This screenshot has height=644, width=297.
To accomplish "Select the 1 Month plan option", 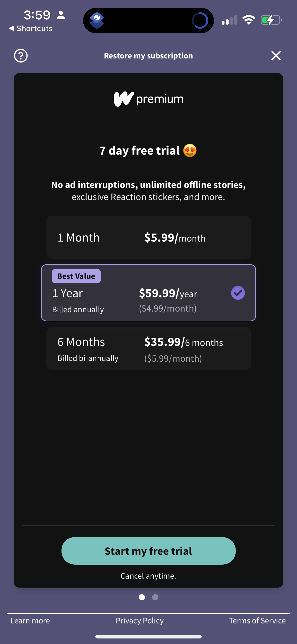I will (148, 237).
